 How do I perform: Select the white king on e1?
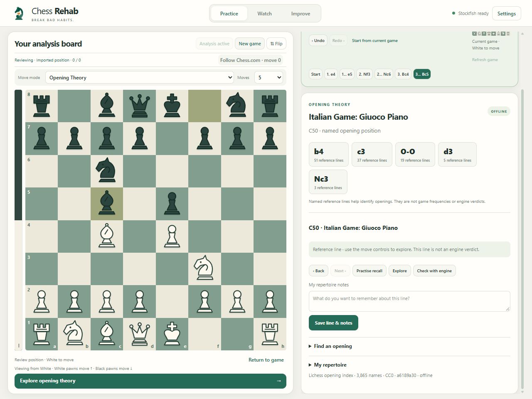172,334
